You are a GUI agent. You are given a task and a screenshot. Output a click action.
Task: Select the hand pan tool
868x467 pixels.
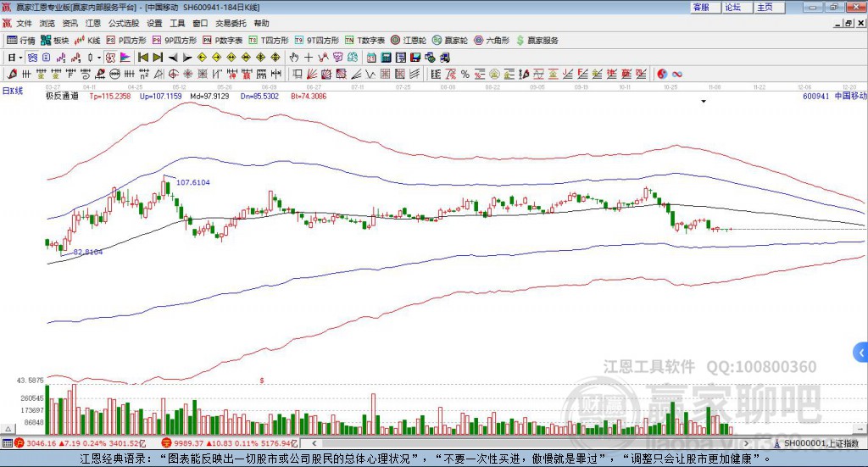tap(294, 58)
